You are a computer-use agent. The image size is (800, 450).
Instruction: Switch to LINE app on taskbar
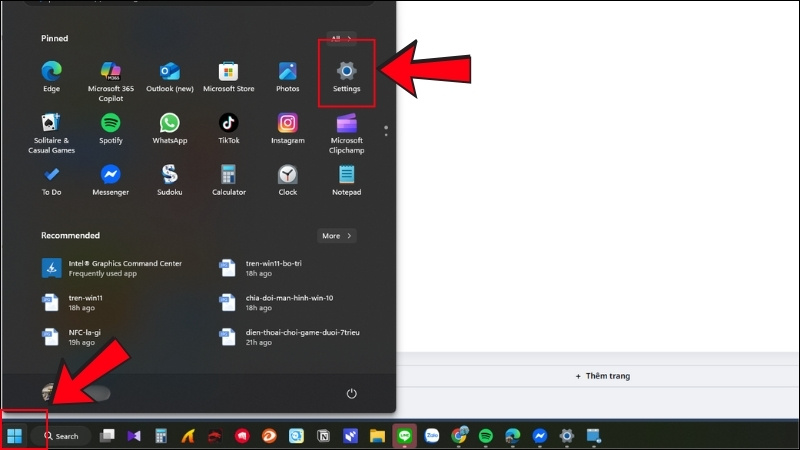(x=405, y=436)
